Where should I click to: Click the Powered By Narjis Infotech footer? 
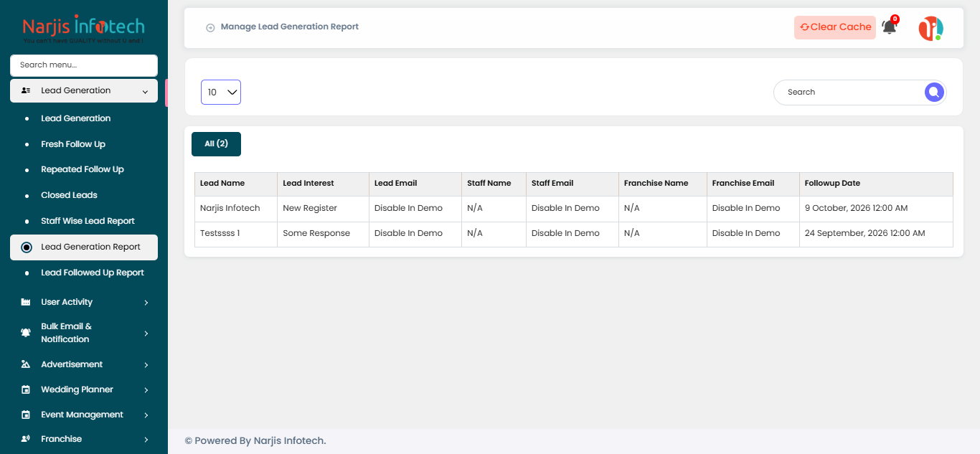tap(255, 440)
